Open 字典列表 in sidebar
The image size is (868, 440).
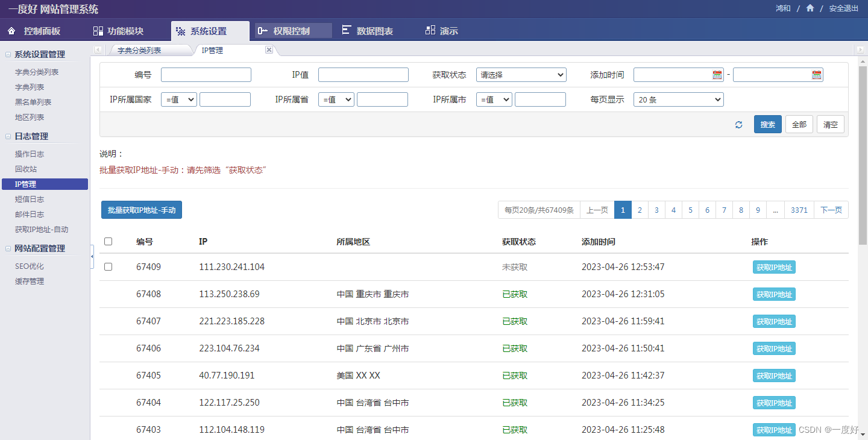(x=30, y=87)
